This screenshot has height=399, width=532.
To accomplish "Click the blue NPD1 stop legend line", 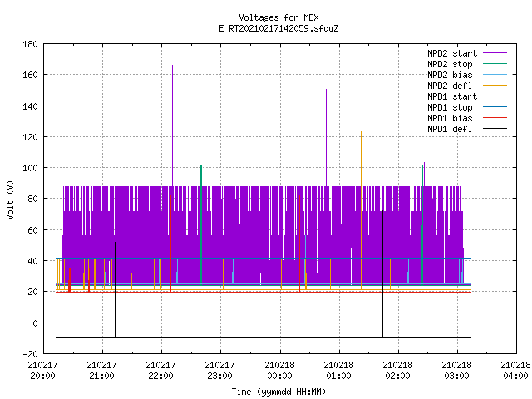I will click(x=495, y=107).
